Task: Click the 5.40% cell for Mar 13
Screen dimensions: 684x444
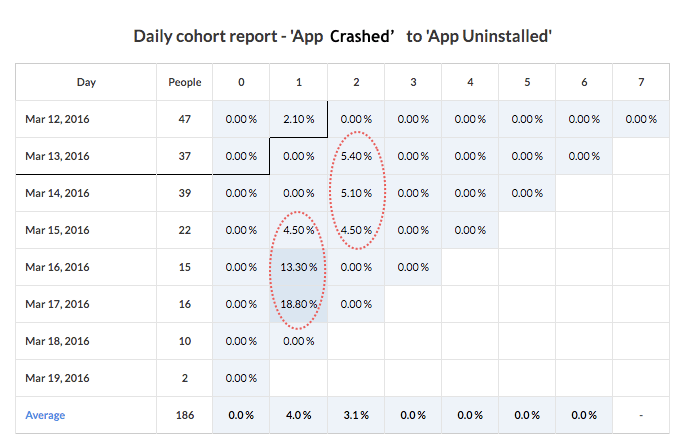Action: pyautogui.click(x=356, y=156)
